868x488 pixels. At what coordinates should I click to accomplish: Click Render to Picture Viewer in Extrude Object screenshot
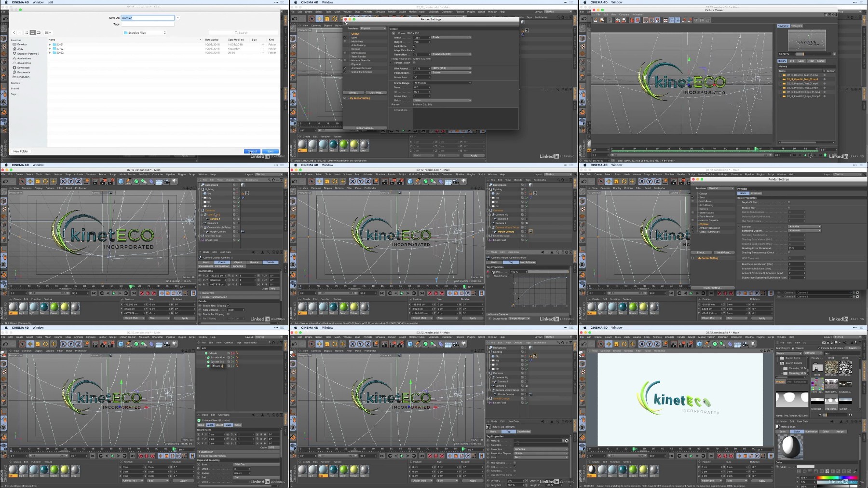tap(103, 344)
